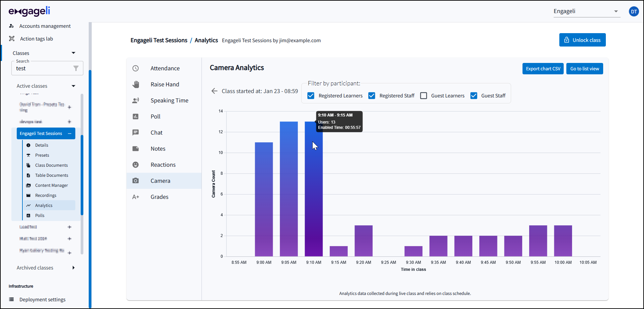Click the Attendance clock icon

[136, 68]
